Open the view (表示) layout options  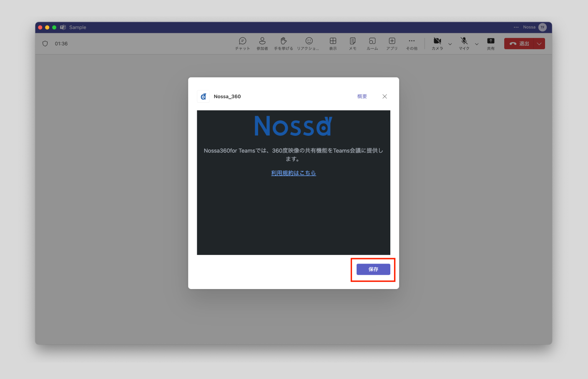click(333, 43)
